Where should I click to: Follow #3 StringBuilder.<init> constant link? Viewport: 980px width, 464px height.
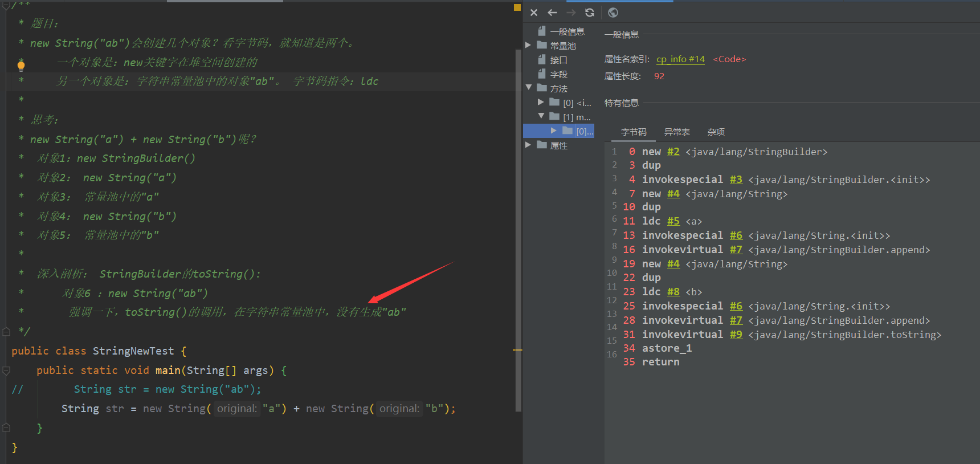click(x=736, y=180)
